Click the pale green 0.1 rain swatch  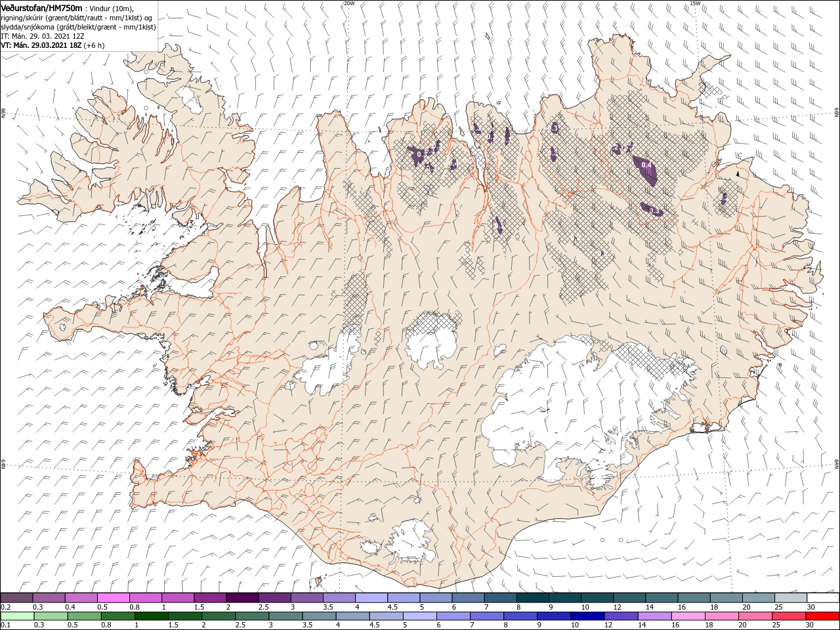click(17, 616)
